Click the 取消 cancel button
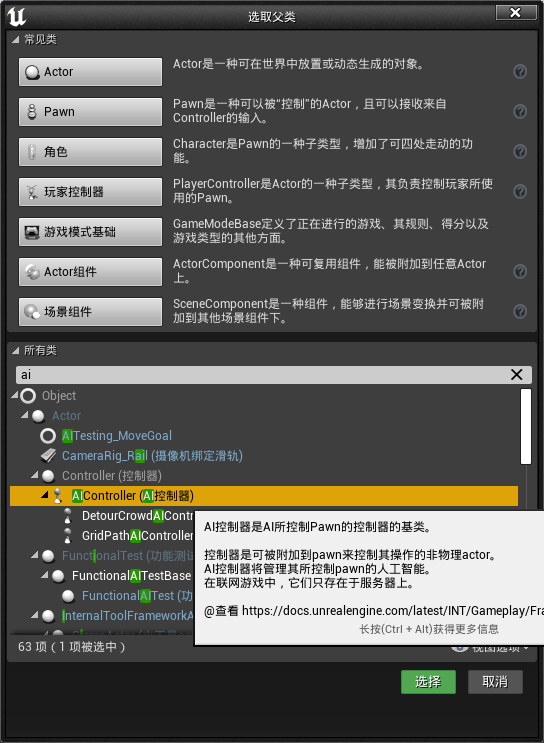544x743 pixels. (x=495, y=682)
